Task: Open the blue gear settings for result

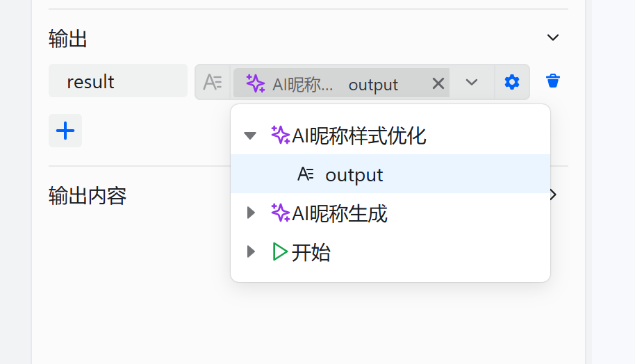Action: point(512,82)
